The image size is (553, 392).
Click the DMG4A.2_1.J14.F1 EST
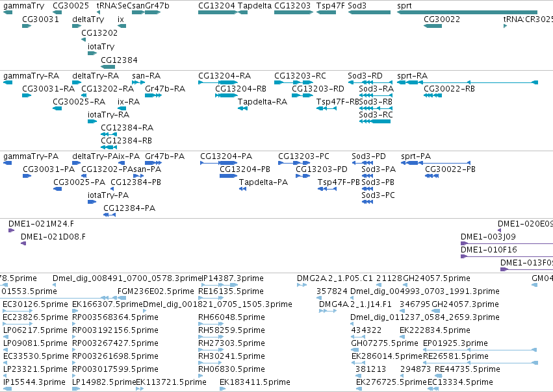pyautogui.click(x=328, y=311)
